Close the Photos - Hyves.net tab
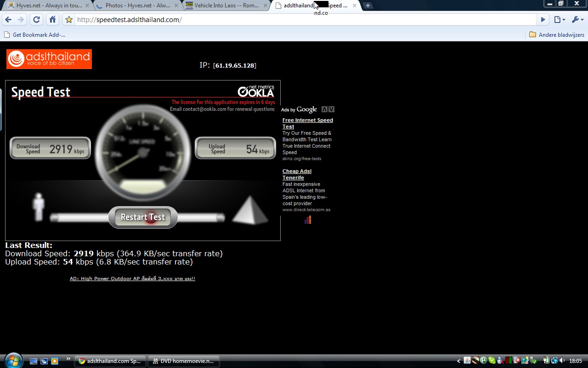 pos(176,6)
